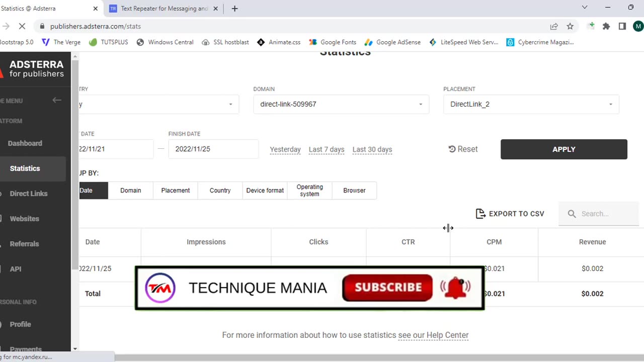Viewport: 644px width, 362px height.
Task: Group by Device format
Action: coord(265,191)
